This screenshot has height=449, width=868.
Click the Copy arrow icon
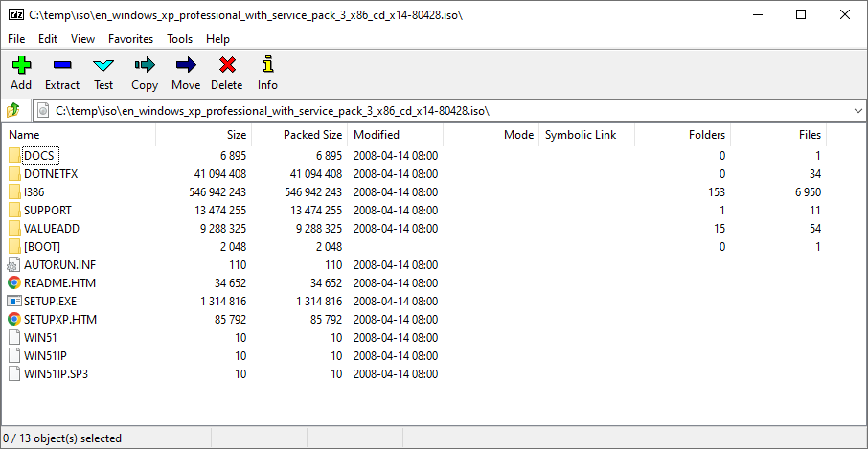click(x=145, y=65)
